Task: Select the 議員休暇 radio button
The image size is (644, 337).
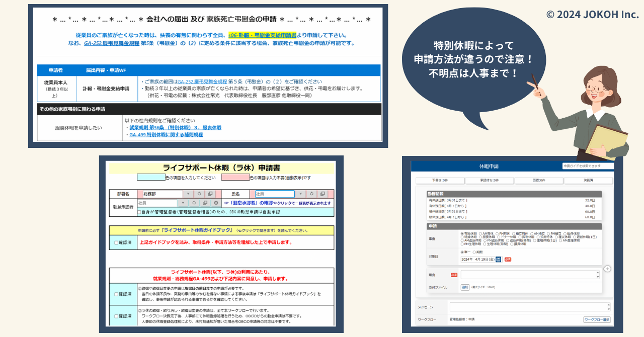Action: 512,244
